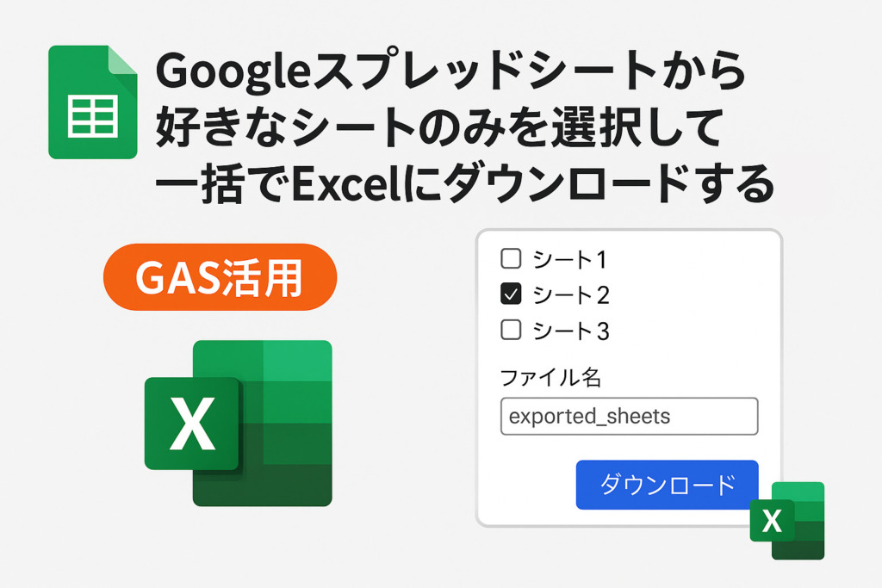Click the white X tile on large Excel logo

(x=192, y=424)
